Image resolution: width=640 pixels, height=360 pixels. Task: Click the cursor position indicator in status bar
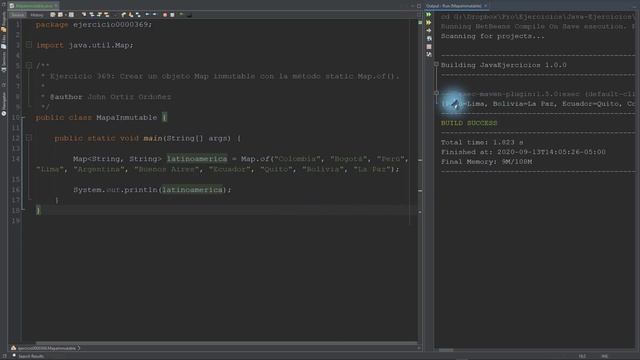(582, 356)
